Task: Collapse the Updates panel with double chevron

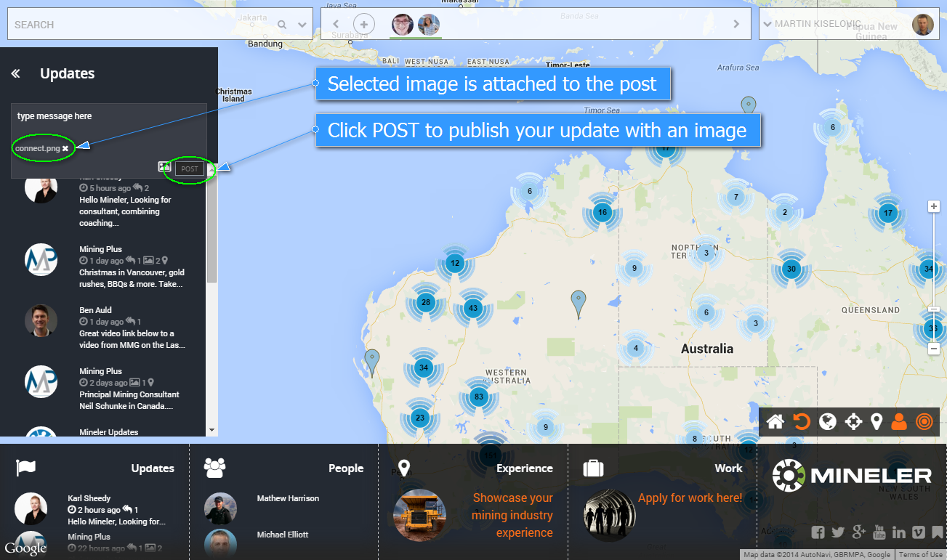Action: 15,73
